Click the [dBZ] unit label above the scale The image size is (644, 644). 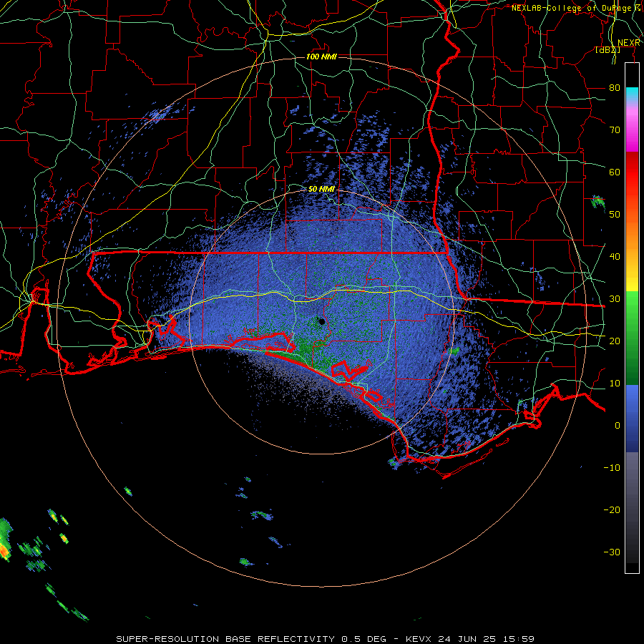[x=608, y=50]
